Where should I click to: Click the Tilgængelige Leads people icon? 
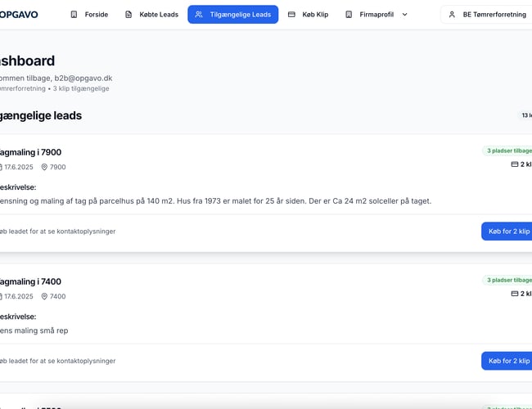pos(199,15)
